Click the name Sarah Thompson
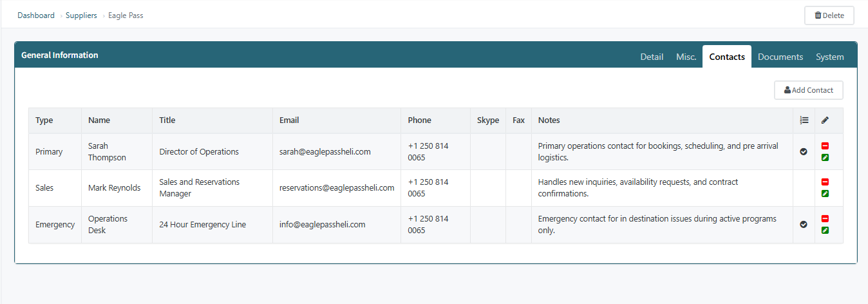The width and height of the screenshot is (868, 304). [x=107, y=152]
